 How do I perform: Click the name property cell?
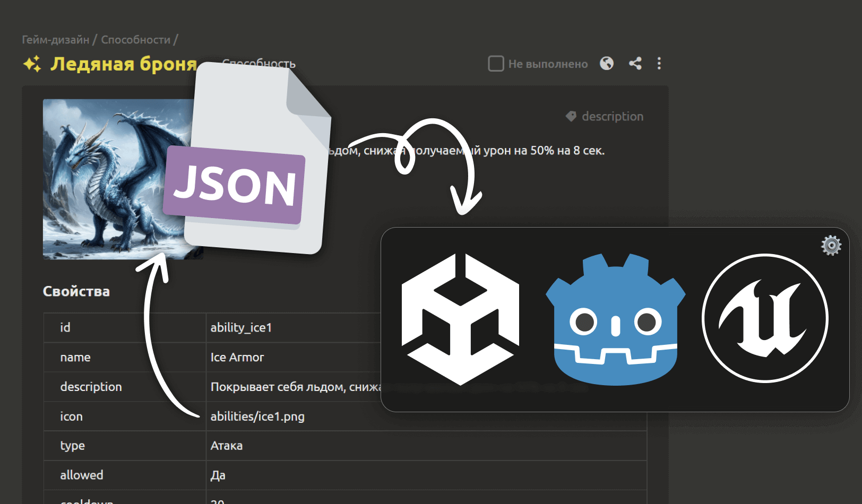pos(125,357)
